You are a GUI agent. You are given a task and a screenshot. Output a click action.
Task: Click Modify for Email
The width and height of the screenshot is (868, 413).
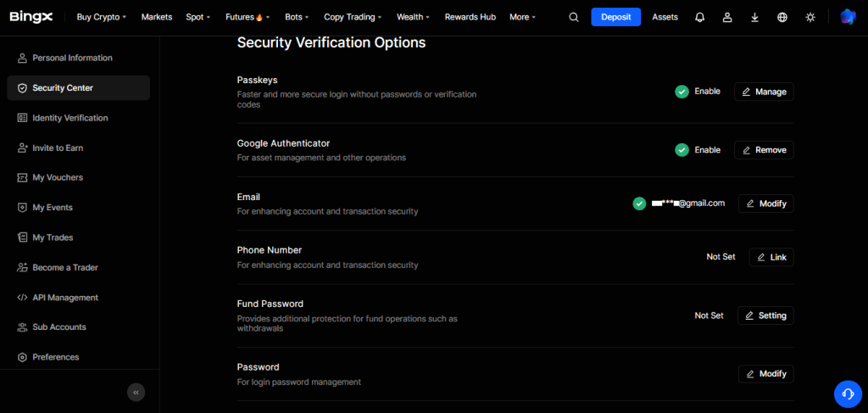(x=766, y=204)
